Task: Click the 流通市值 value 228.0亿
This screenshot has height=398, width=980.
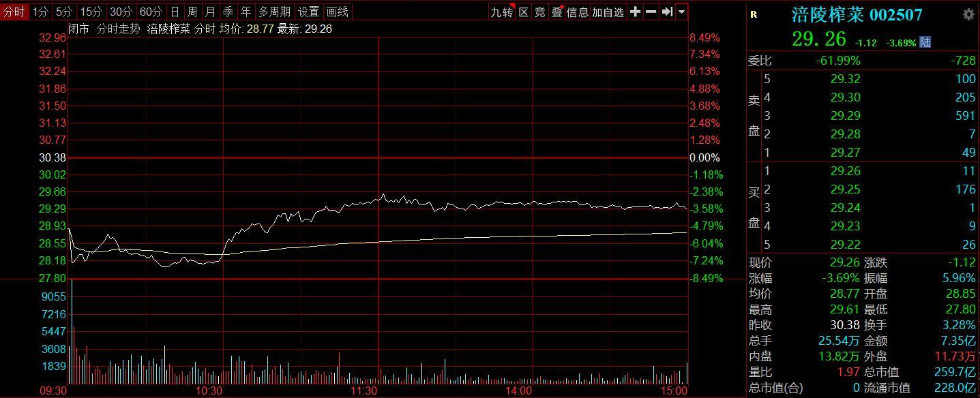Action: click(955, 388)
